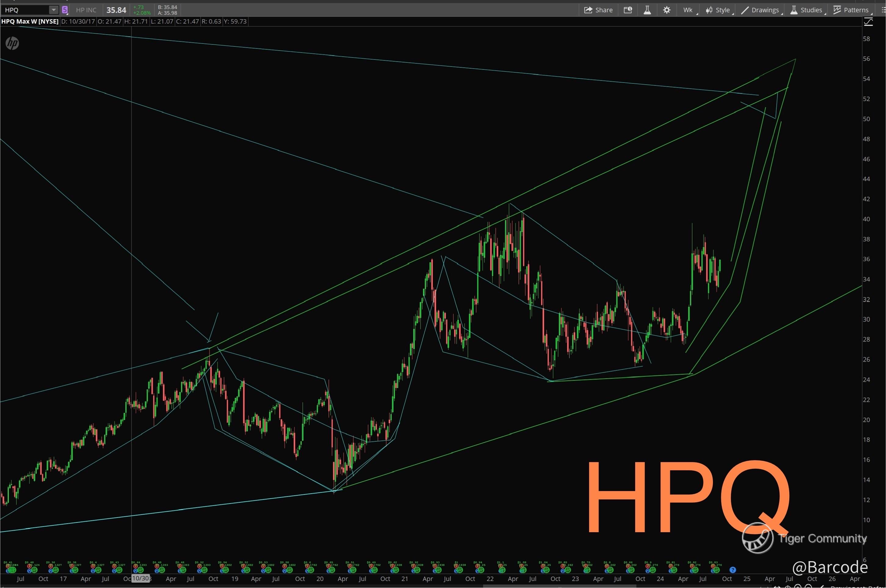Viewport: 886px width, 588px height.
Task: Click the last green dividend marker
Action: pyautogui.click(x=716, y=570)
